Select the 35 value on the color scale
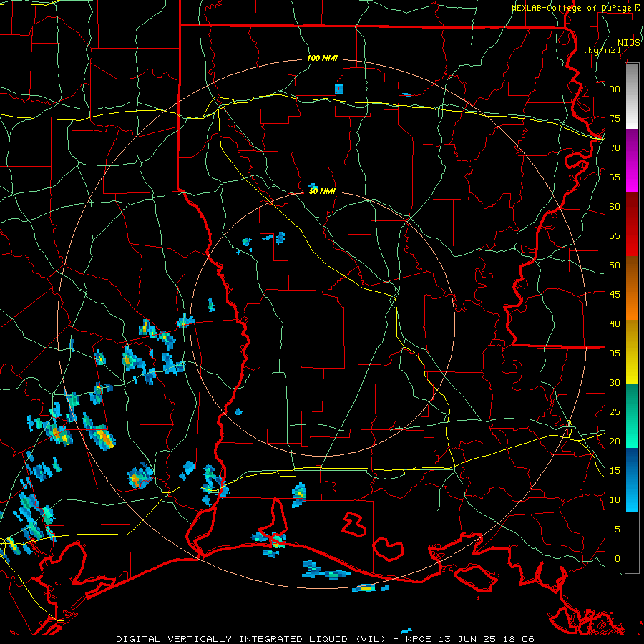 coord(615,353)
